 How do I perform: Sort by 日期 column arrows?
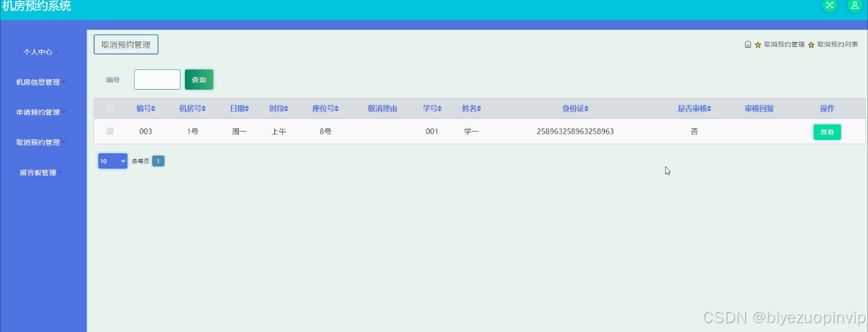coord(247,109)
